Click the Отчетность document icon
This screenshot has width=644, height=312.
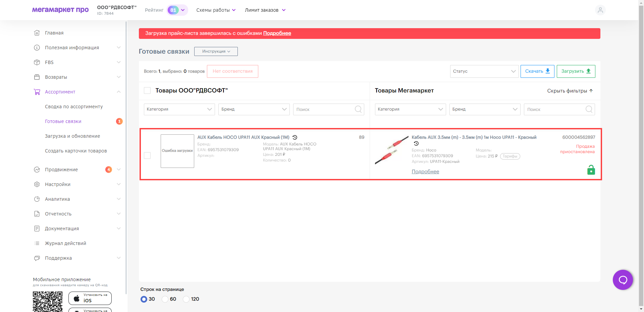point(37,214)
